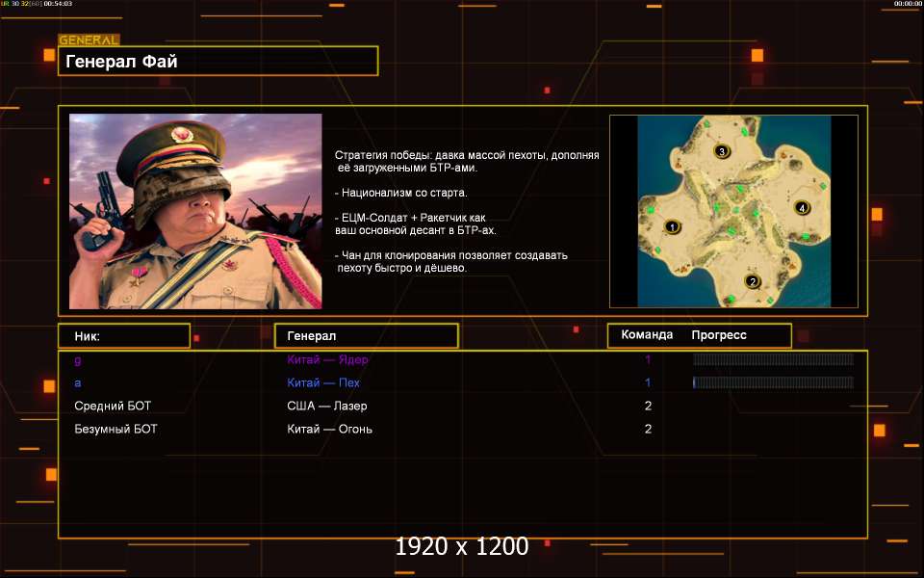Click the 00:00:00 clock at top right

click(x=908, y=4)
